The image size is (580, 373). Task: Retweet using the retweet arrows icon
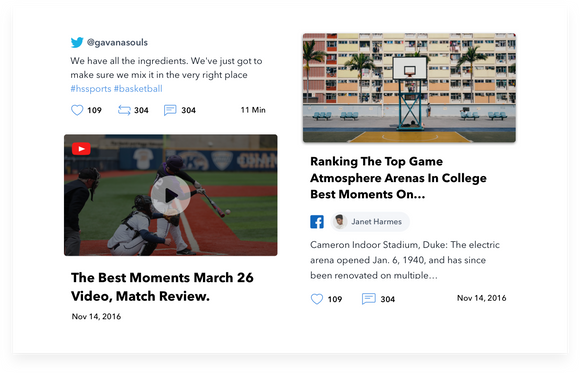pyautogui.click(x=124, y=110)
